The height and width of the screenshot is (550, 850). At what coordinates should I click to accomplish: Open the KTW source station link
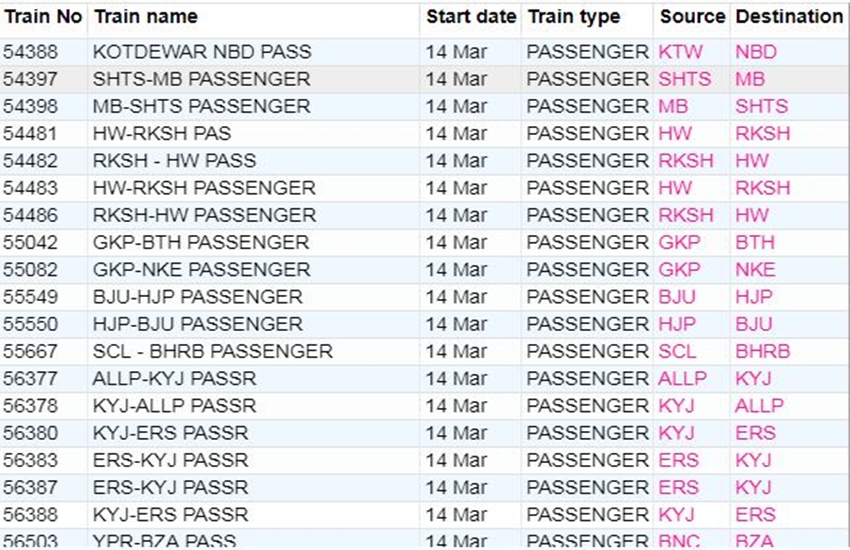pos(681,51)
